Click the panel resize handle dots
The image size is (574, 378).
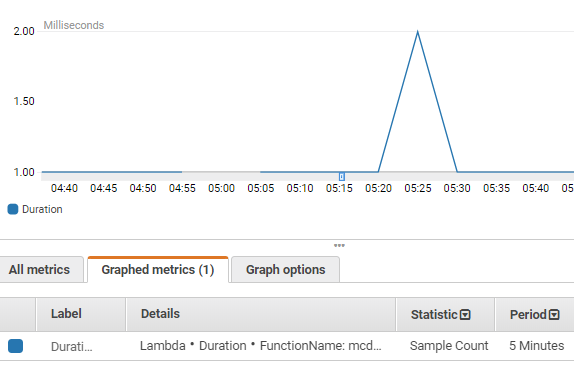(339, 245)
